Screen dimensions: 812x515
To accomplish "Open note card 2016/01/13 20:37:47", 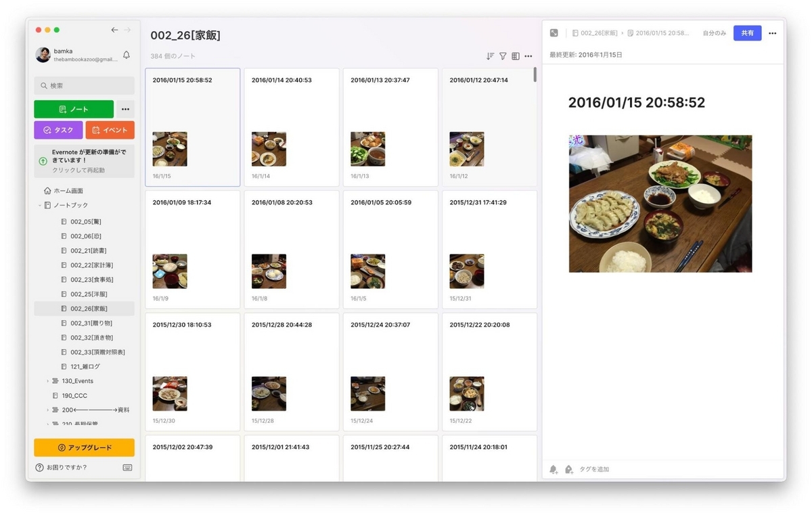I will coord(390,127).
